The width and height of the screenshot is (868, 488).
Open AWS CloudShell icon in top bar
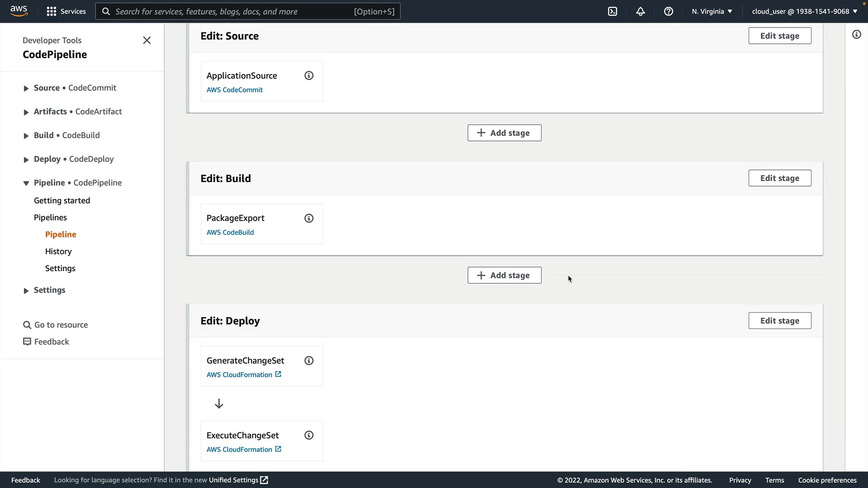coord(613,11)
